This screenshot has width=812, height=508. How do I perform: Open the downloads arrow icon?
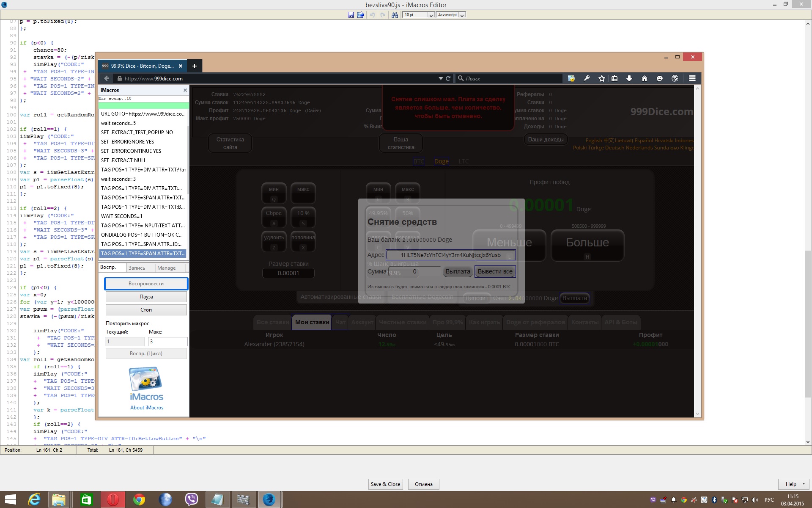[x=629, y=78]
